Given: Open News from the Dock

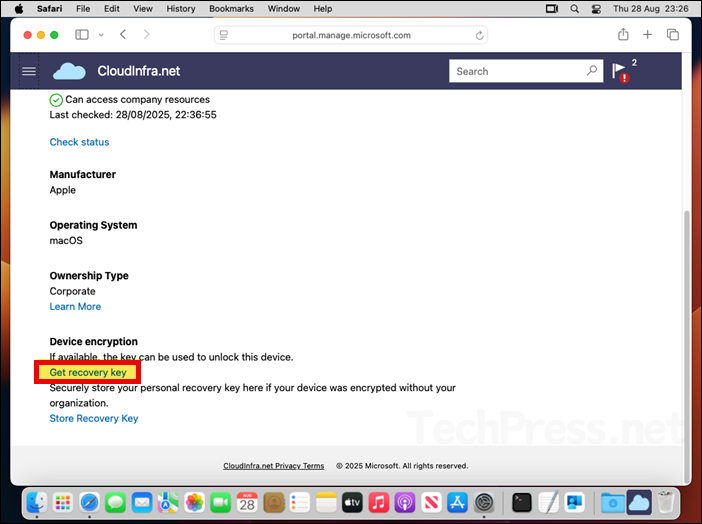Looking at the screenshot, I should click(x=431, y=503).
